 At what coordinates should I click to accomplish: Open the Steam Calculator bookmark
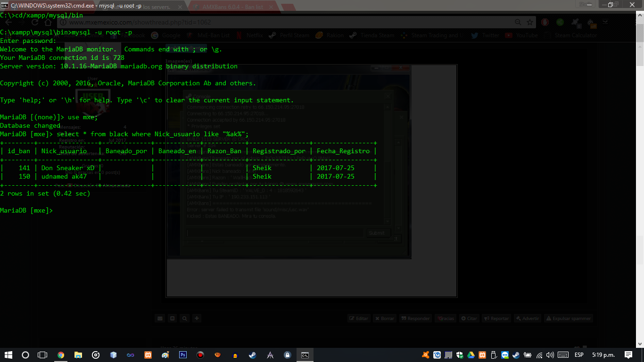(x=570, y=35)
